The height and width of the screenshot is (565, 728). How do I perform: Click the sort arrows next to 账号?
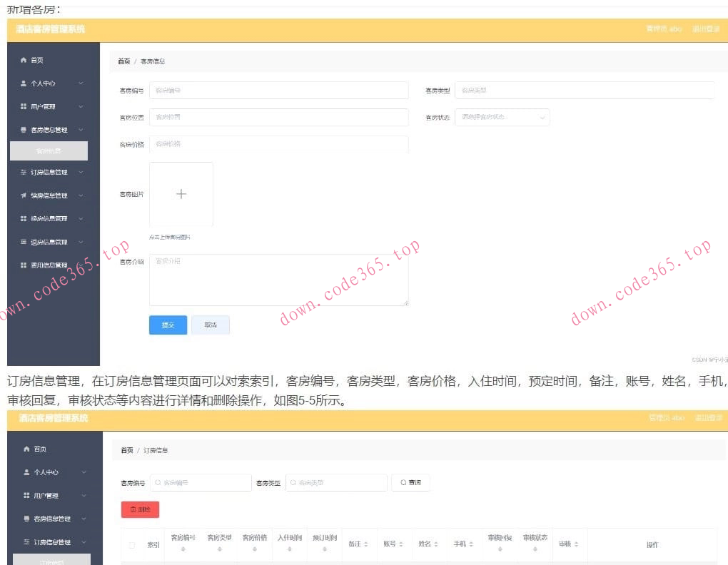click(x=400, y=544)
